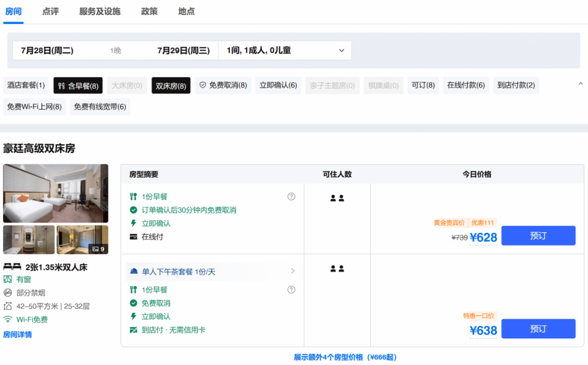Click the 有窗 window icon
Screen dimensions: 588x365
coord(8,279)
